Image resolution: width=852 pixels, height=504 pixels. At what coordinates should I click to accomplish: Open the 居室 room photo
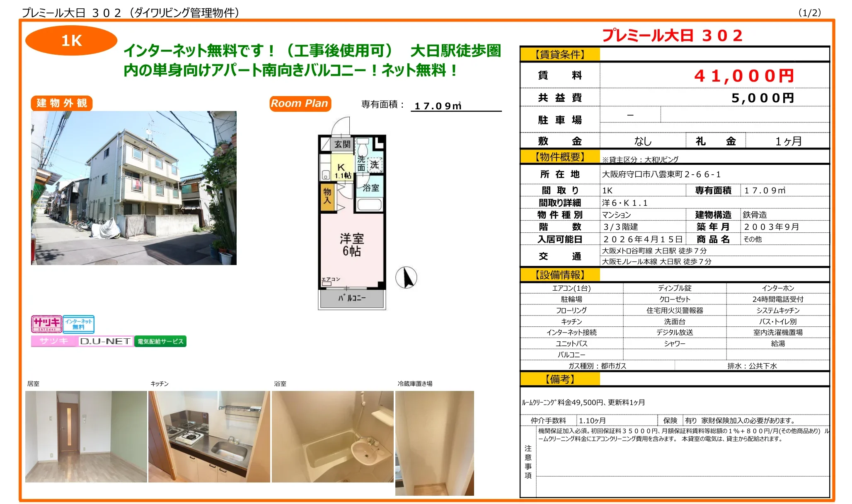pos(86,436)
